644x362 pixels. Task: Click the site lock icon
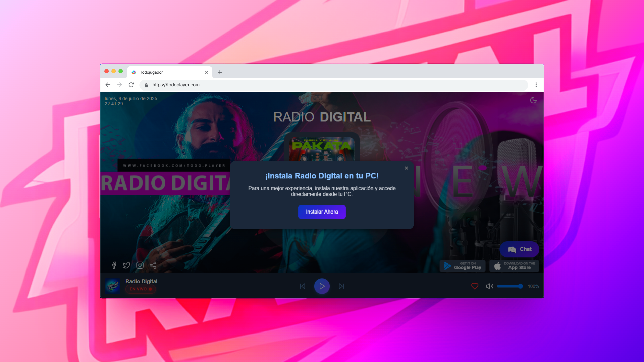146,85
